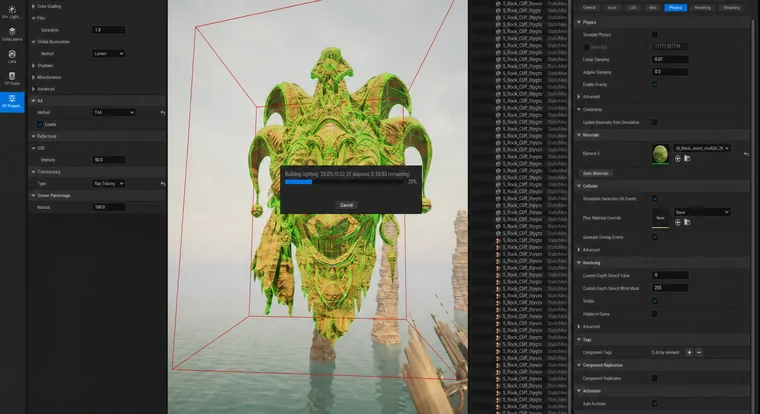Enable Simulate Physics checkbox
760x414 pixels.
click(655, 34)
